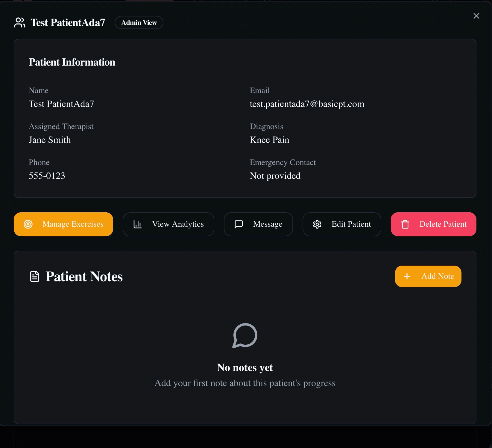Click the document icon next to Patient Notes
This screenshot has height=448, width=492.
click(x=34, y=276)
